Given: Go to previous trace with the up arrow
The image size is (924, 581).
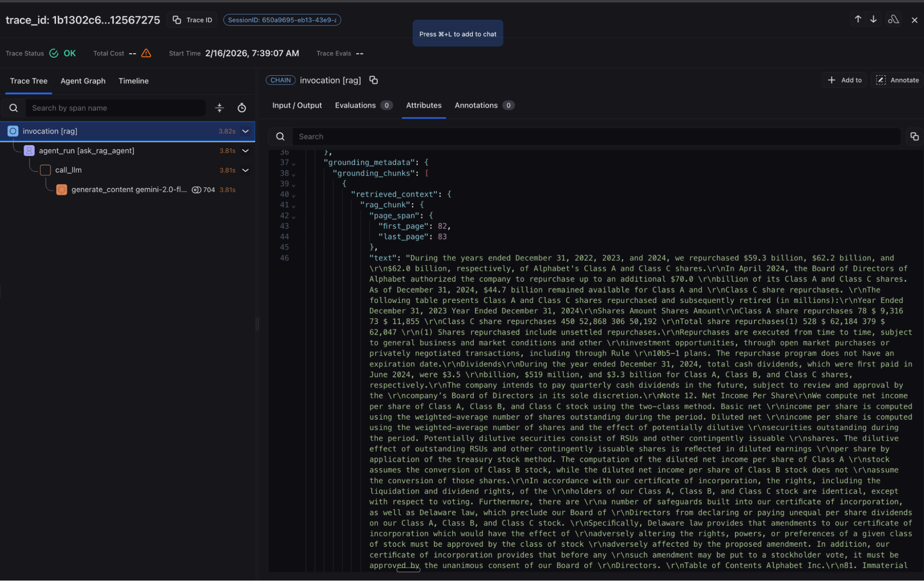Looking at the screenshot, I should click(x=858, y=19).
